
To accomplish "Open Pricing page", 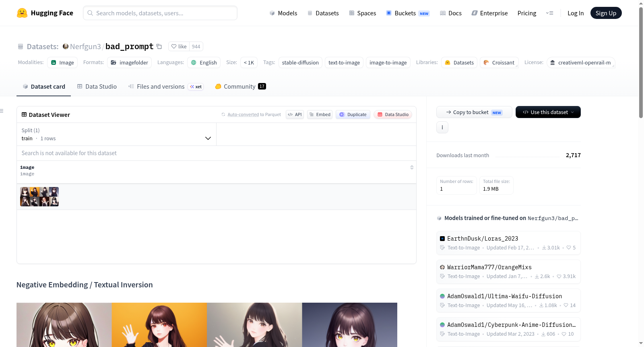I will click(526, 13).
